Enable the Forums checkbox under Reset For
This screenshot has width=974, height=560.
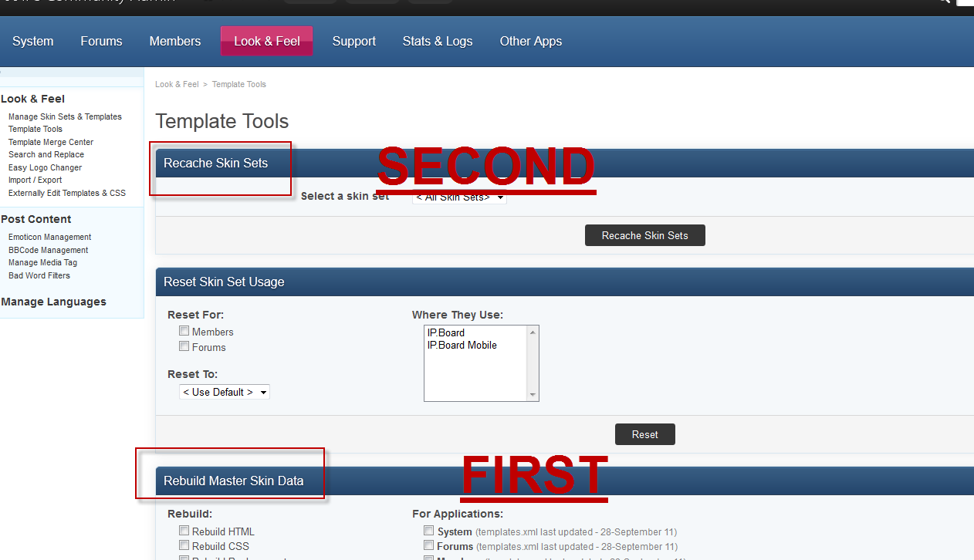click(184, 346)
